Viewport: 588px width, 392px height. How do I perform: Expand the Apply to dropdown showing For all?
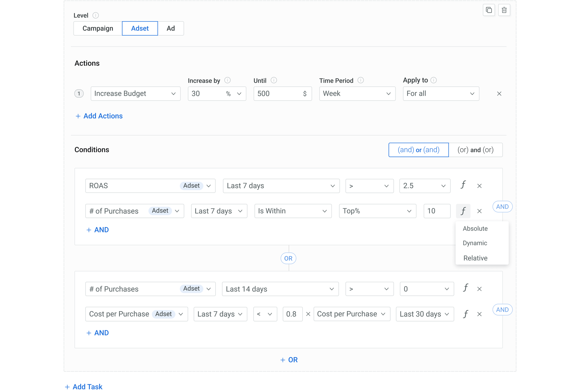click(x=439, y=93)
